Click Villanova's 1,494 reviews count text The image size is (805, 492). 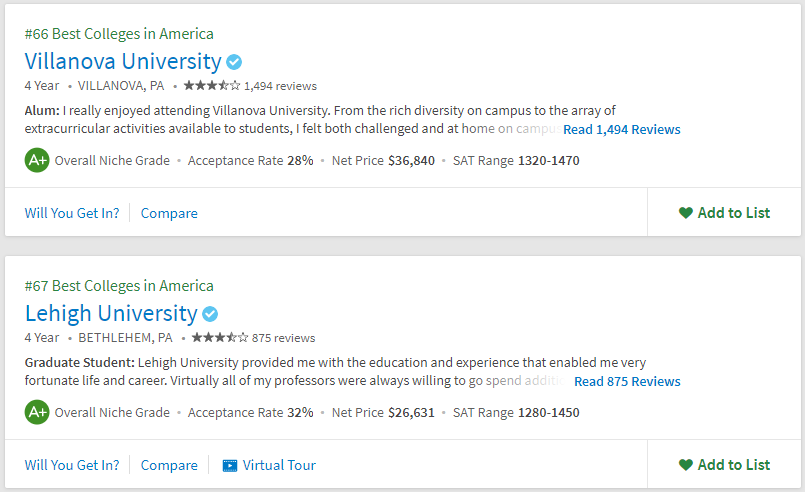280,86
